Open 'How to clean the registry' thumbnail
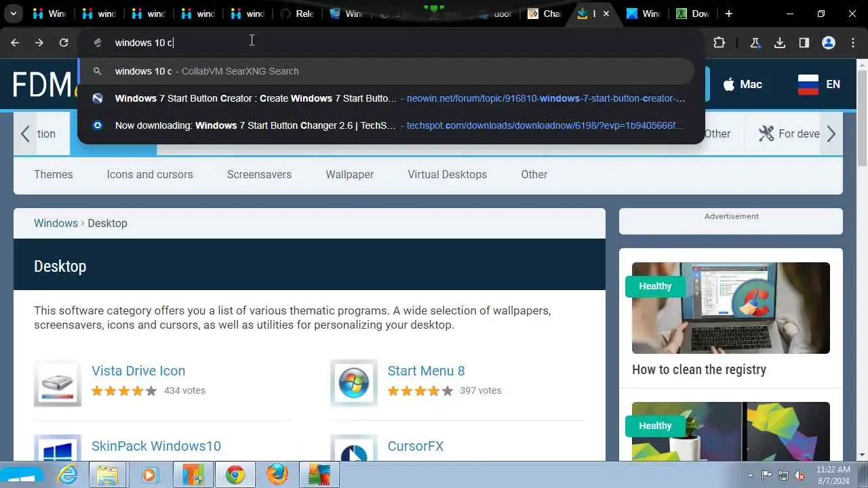 point(731,308)
